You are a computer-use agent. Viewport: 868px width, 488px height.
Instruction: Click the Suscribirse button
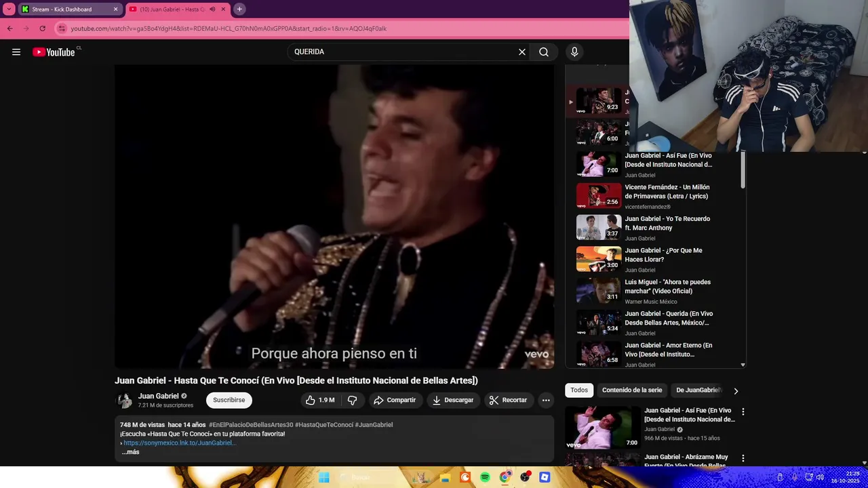click(229, 400)
